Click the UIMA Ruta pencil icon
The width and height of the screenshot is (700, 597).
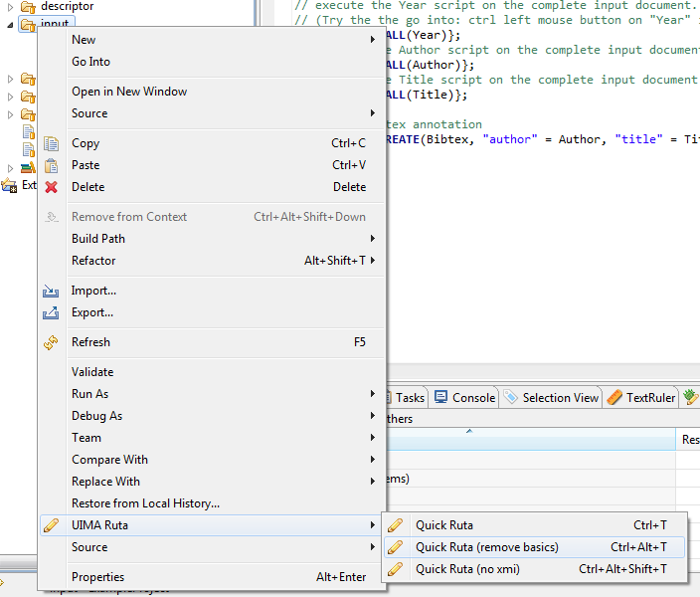pos(51,525)
